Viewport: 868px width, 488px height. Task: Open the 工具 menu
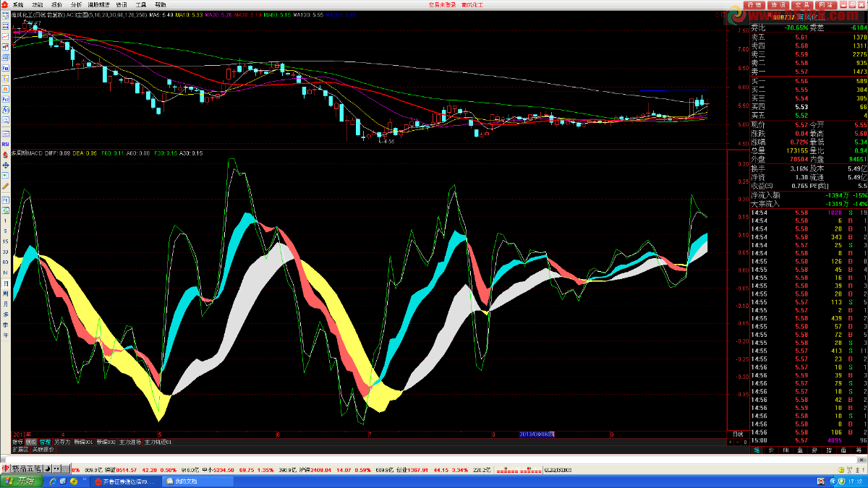pos(140,4)
